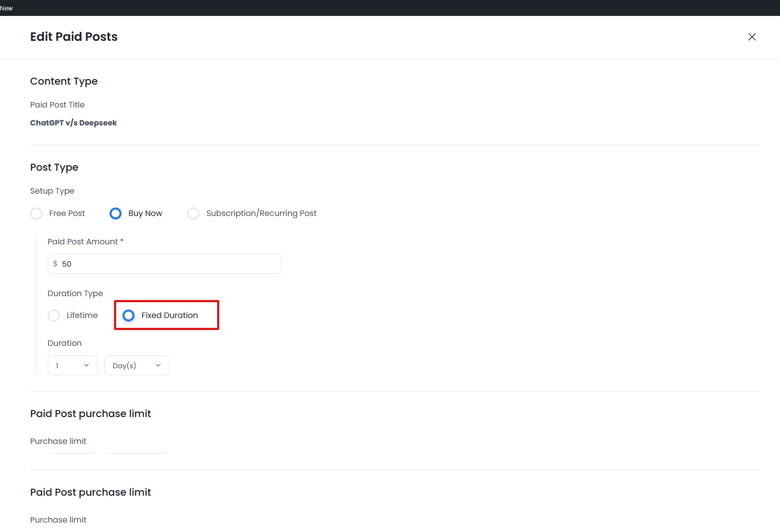Click the Duration Type label
This screenshot has height=532, width=780.
coord(75,293)
